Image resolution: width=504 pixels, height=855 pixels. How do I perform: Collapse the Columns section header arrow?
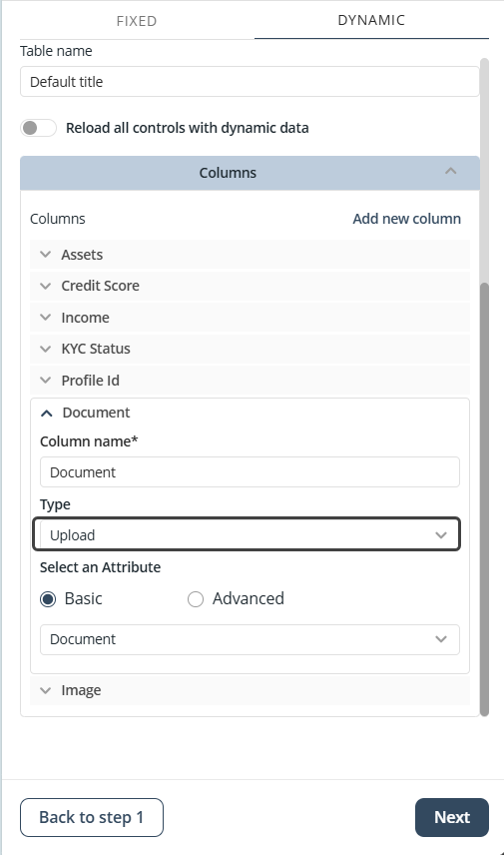pyautogui.click(x=450, y=171)
